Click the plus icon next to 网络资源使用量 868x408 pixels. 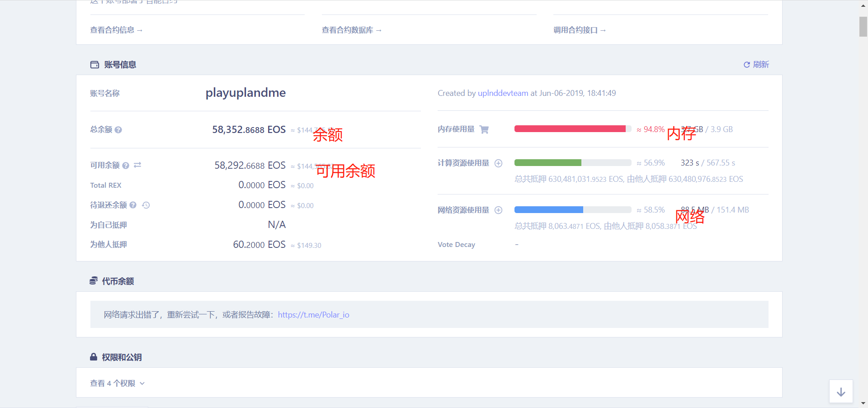pyautogui.click(x=499, y=210)
